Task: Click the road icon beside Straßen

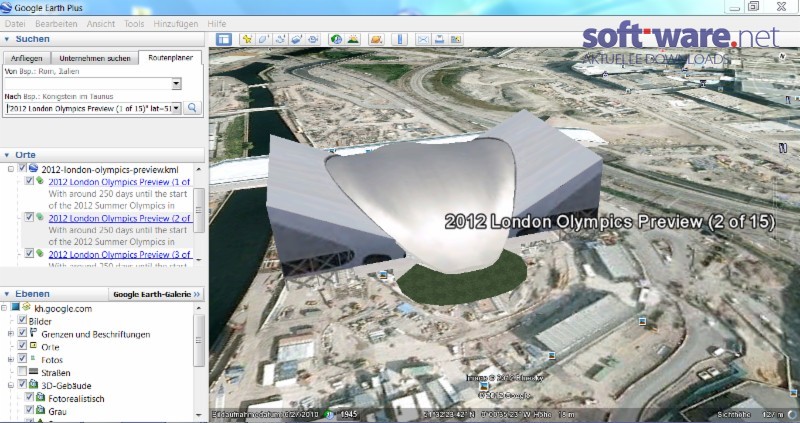Action: (x=34, y=372)
